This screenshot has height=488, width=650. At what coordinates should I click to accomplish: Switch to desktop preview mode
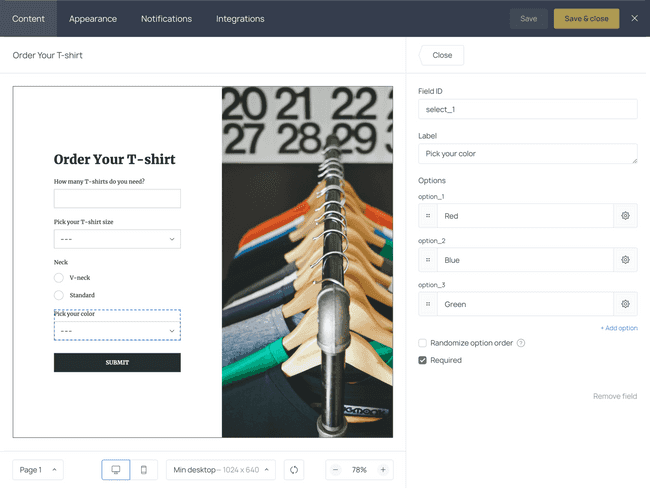coord(116,470)
